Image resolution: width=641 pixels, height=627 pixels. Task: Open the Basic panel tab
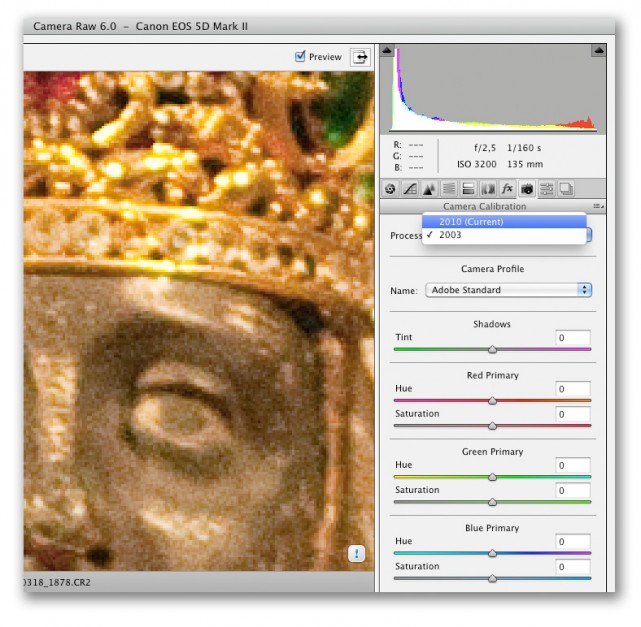click(390, 189)
